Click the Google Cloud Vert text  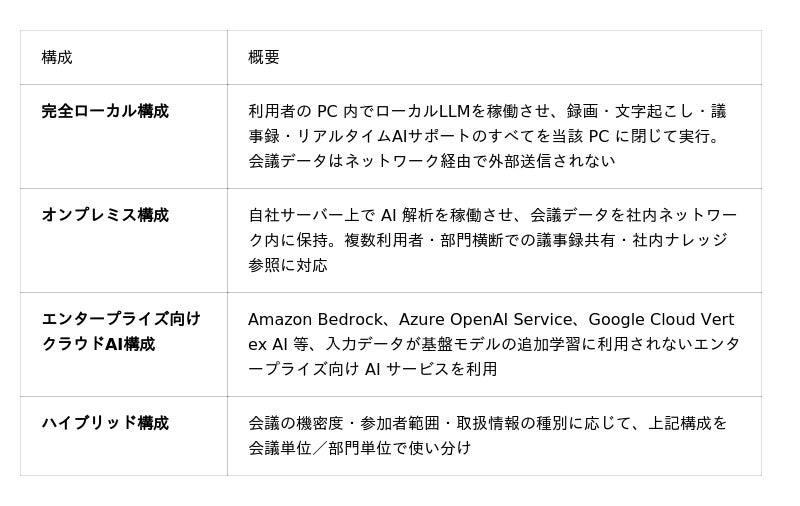pos(661,319)
